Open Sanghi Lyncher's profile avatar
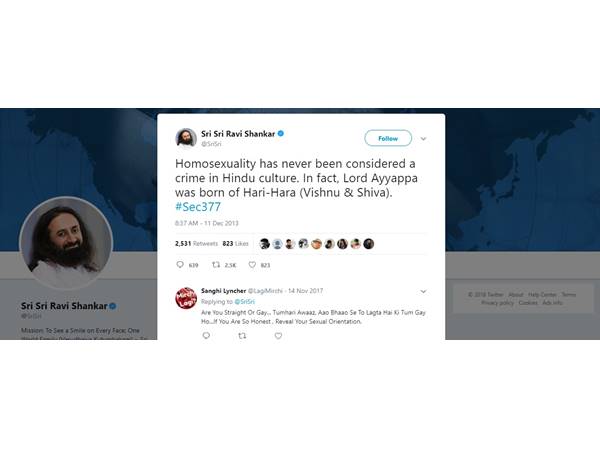600x450 pixels. pos(186,298)
